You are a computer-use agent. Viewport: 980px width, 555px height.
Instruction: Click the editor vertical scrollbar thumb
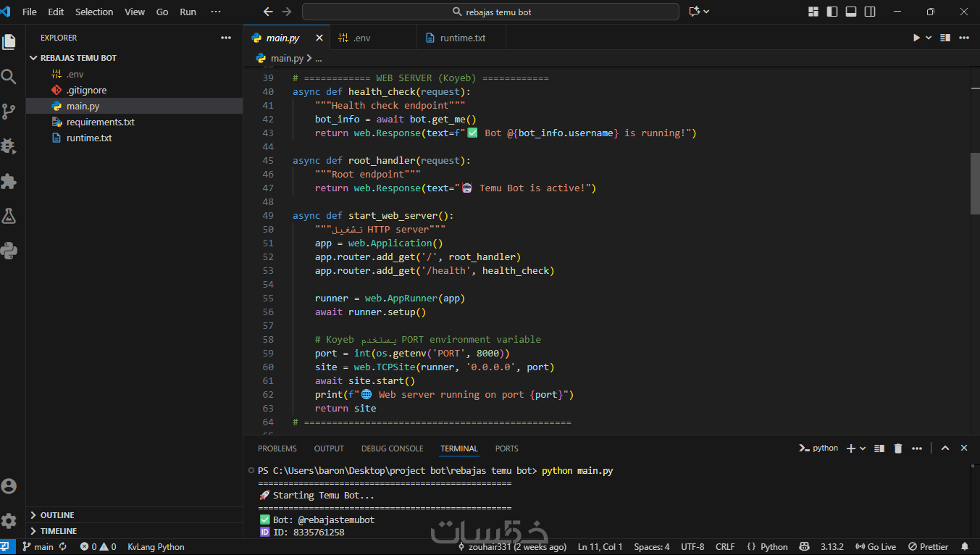[x=974, y=183]
